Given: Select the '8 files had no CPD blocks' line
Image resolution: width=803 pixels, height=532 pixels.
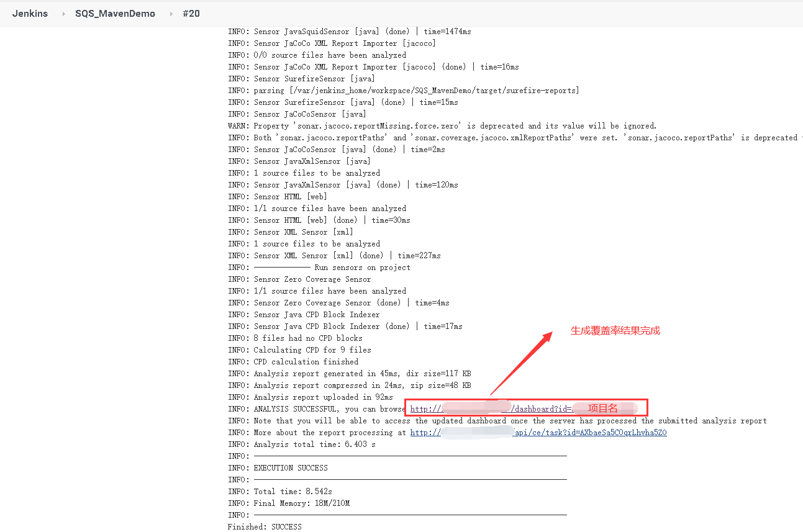Looking at the screenshot, I should pos(295,338).
